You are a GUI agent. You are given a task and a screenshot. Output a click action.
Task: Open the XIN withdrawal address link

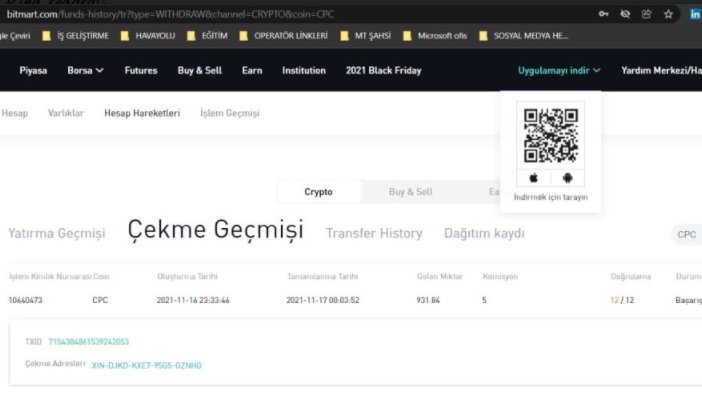147,365
